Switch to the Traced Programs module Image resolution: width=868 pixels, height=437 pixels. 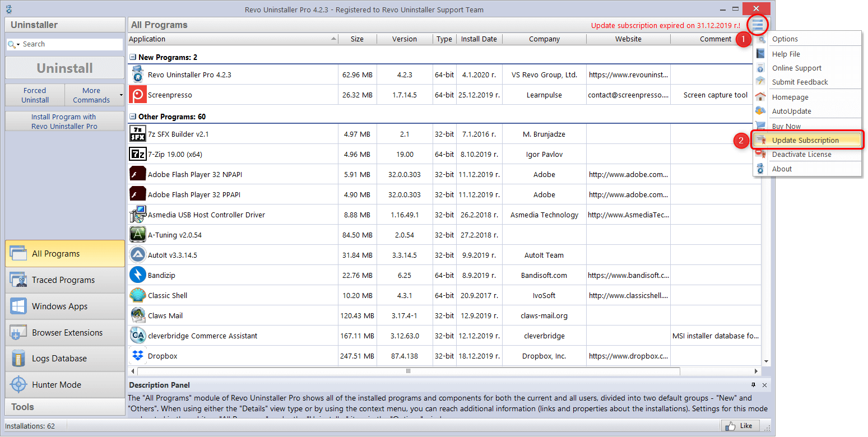click(65, 280)
